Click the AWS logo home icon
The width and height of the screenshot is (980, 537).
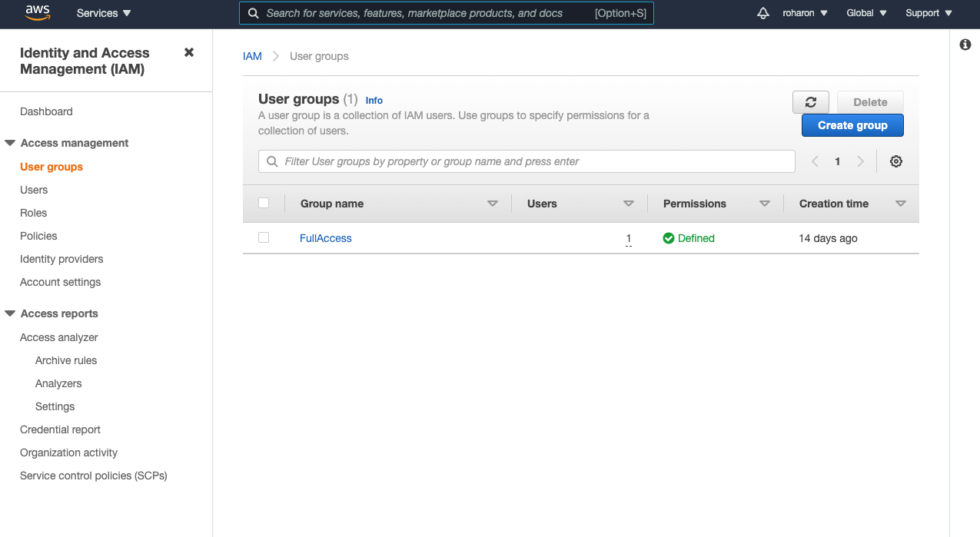coord(38,13)
